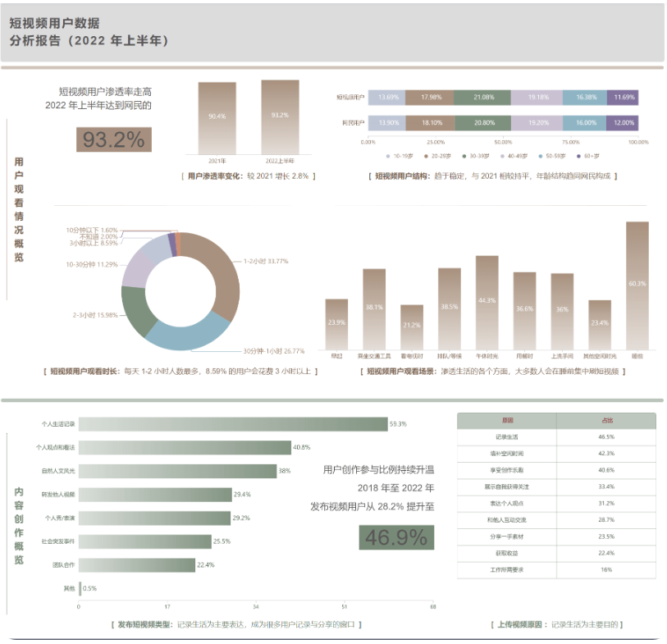Select the 填补空闲时间 table row
This screenshot has height=644, width=667.
click(556, 454)
